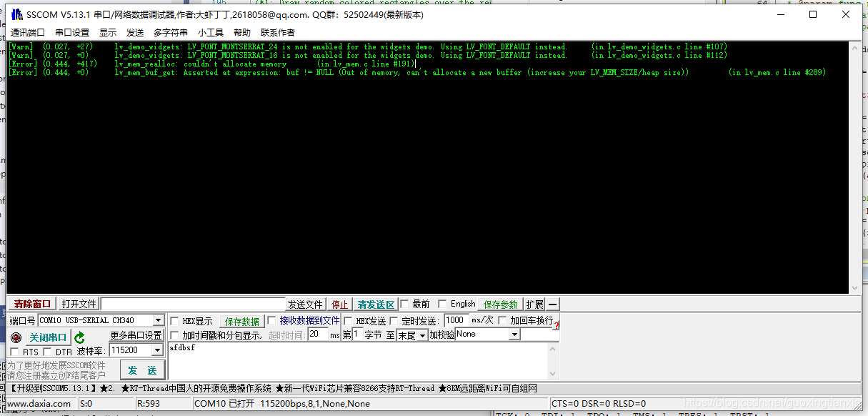Click the 清除窗口 button
Viewport: 868px width, 416px height.
point(33,304)
